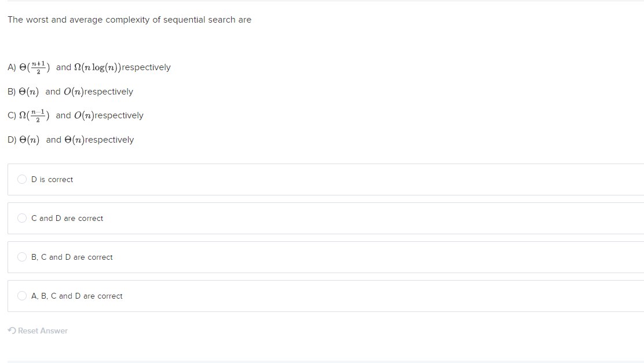644x363 pixels.
Task: Click the 'D is correct' answer label text
Action: point(52,180)
